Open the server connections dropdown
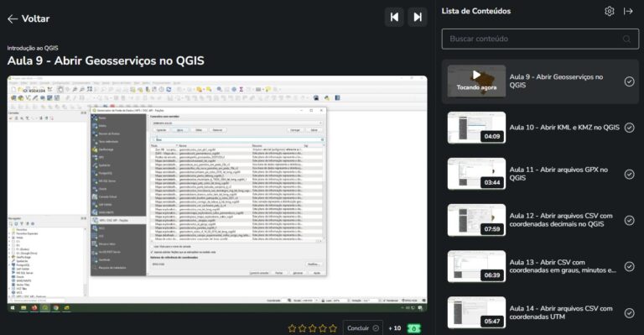The width and height of the screenshot is (644, 335). (x=237, y=123)
